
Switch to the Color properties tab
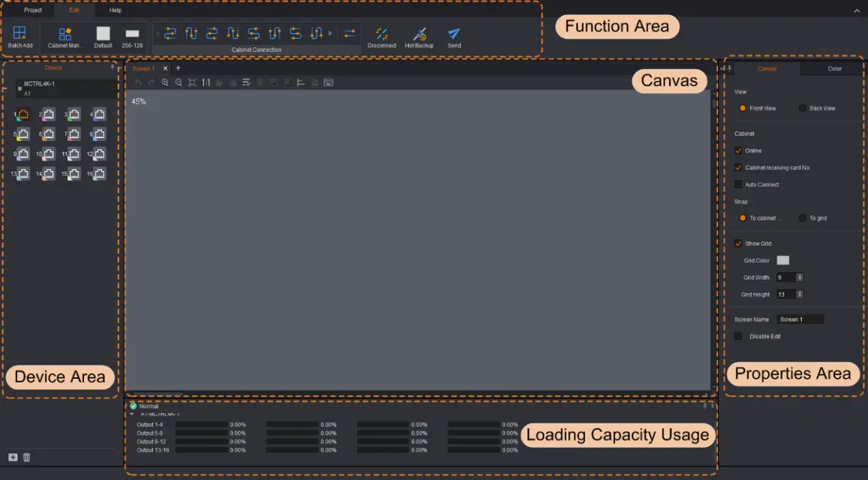834,69
